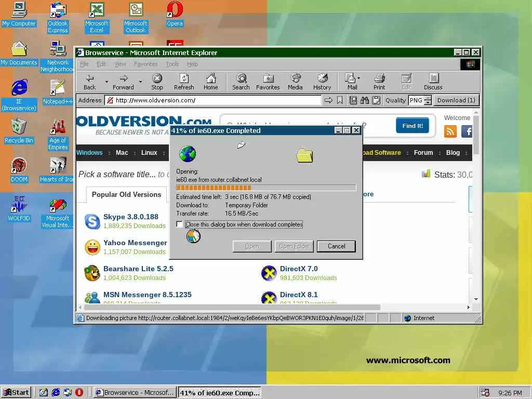The image size is (532, 399).
Task: Click the vertical scrollbar down arrow
Action: tap(476, 299)
